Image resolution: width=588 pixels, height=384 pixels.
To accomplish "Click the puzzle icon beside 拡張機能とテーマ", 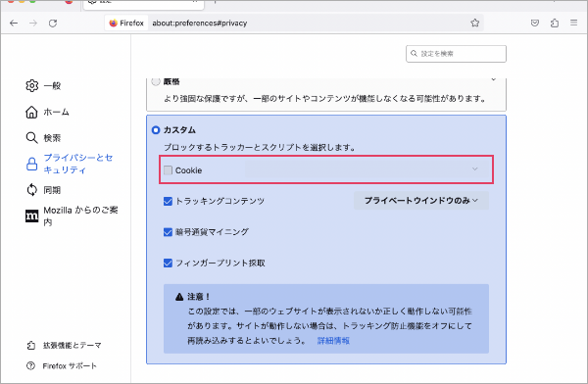I will click(x=31, y=346).
